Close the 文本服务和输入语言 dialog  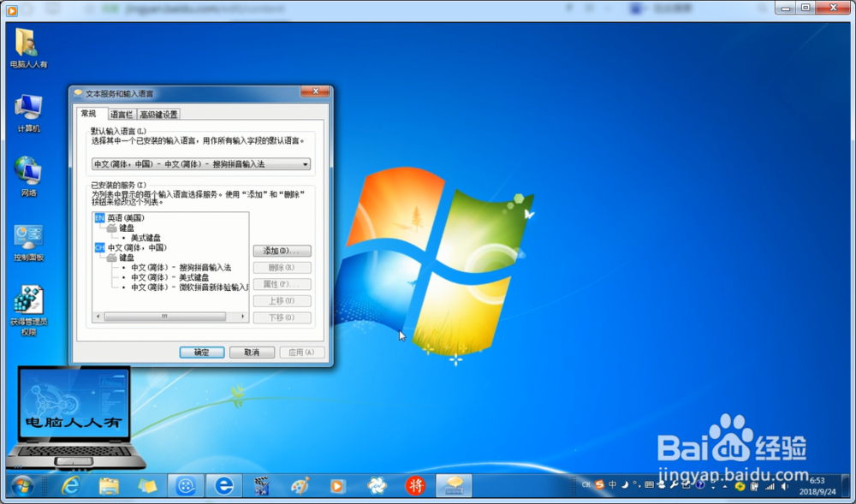click(x=316, y=91)
